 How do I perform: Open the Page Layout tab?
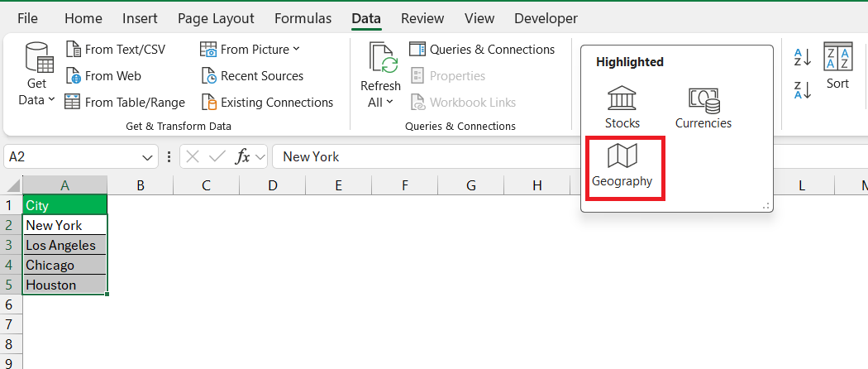pos(216,18)
